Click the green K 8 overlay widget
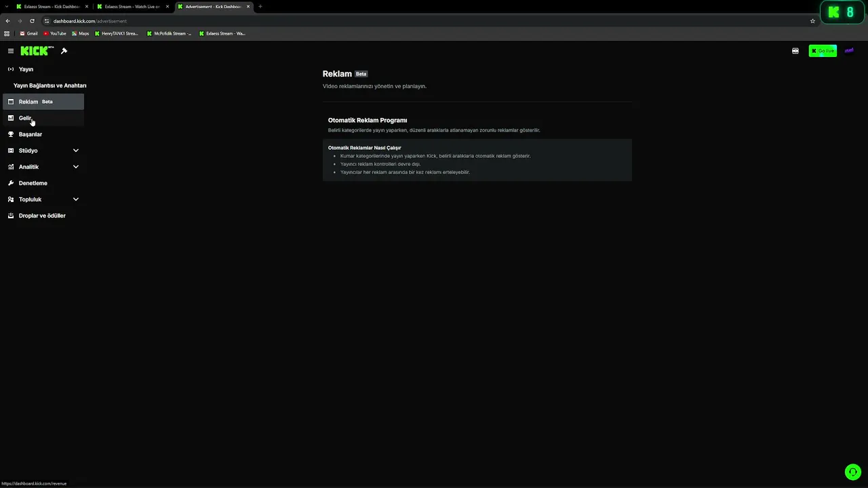The image size is (868, 488). [842, 12]
